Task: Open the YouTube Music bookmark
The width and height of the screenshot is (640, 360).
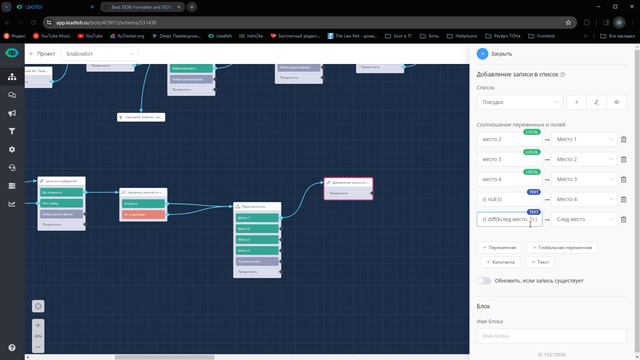Action: coord(52,36)
